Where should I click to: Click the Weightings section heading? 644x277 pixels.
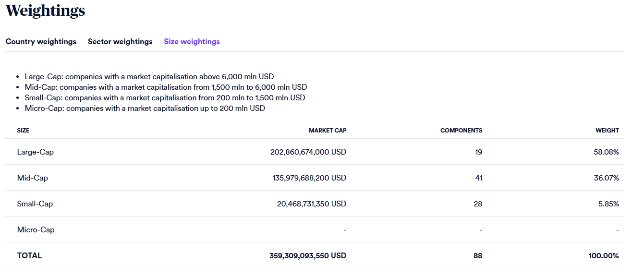[45, 11]
